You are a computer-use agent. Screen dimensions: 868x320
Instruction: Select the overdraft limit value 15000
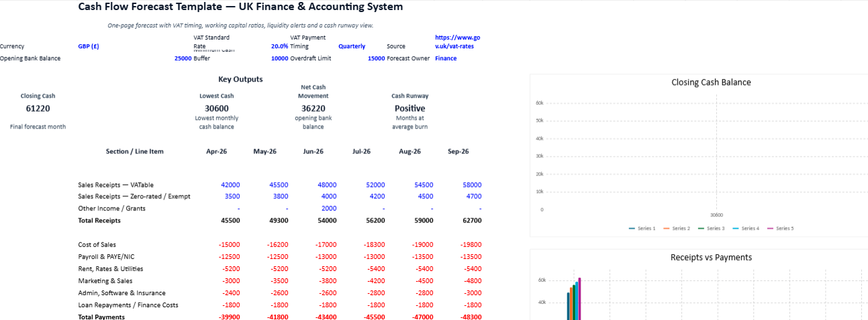tap(376, 58)
